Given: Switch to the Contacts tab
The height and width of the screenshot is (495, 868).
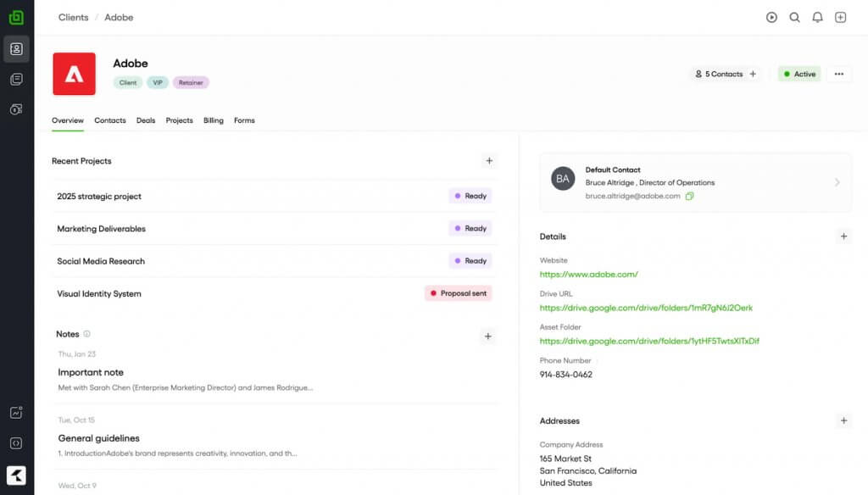Looking at the screenshot, I should pyautogui.click(x=109, y=120).
